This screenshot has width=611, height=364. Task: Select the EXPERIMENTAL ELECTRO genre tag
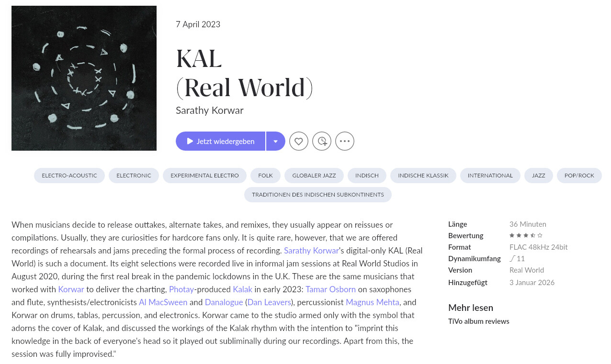click(x=204, y=176)
